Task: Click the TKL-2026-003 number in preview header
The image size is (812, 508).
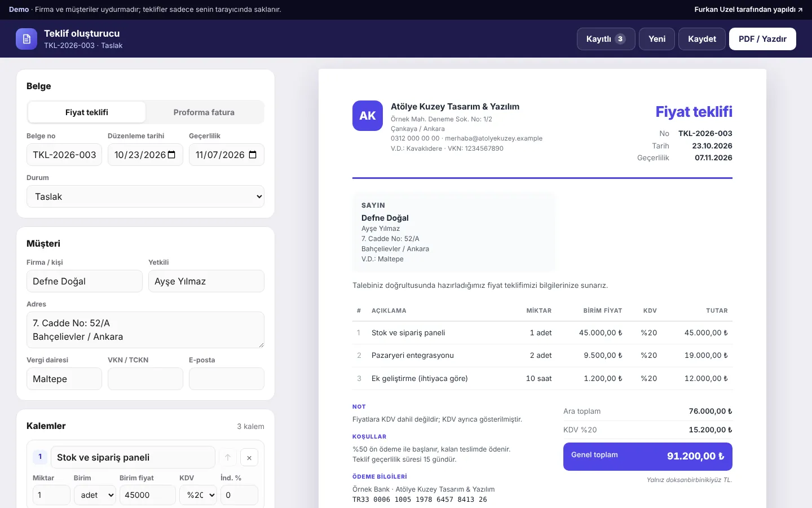Action: (x=705, y=134)
